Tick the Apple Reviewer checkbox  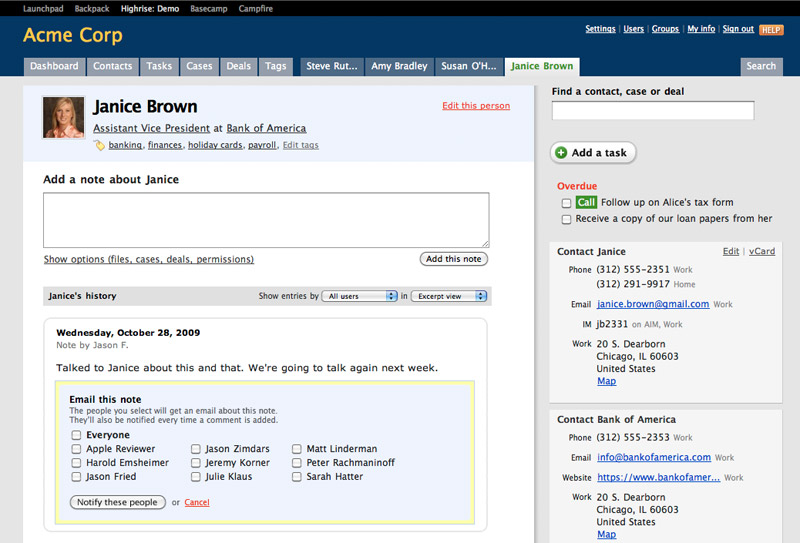[76, 449]
